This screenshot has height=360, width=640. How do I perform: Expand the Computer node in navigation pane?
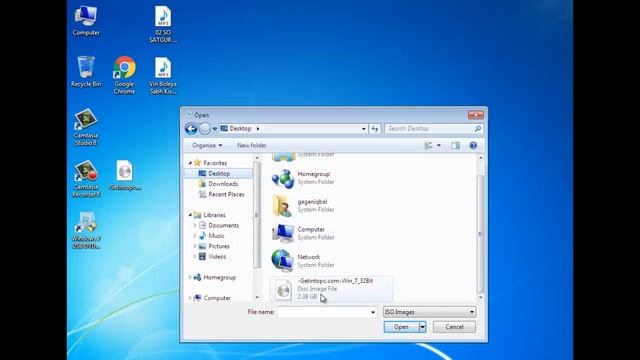coord(190,298)
